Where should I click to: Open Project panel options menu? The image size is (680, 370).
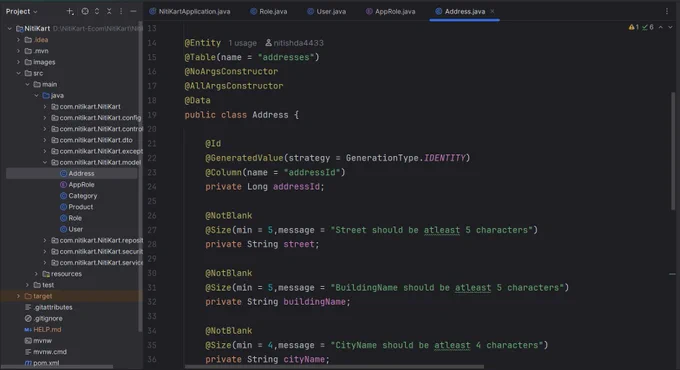point(121,11)
